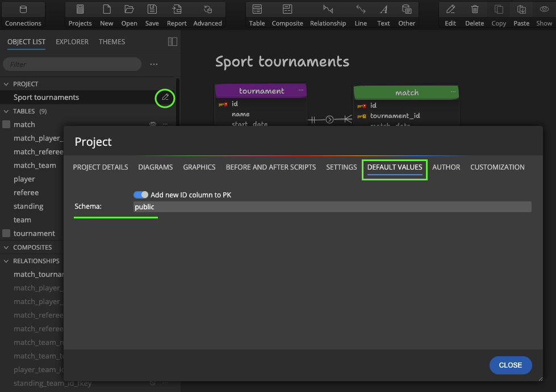Select Sport tournaments project item
556x392 pixels.
pyautogui.click(x=46, y=97)
